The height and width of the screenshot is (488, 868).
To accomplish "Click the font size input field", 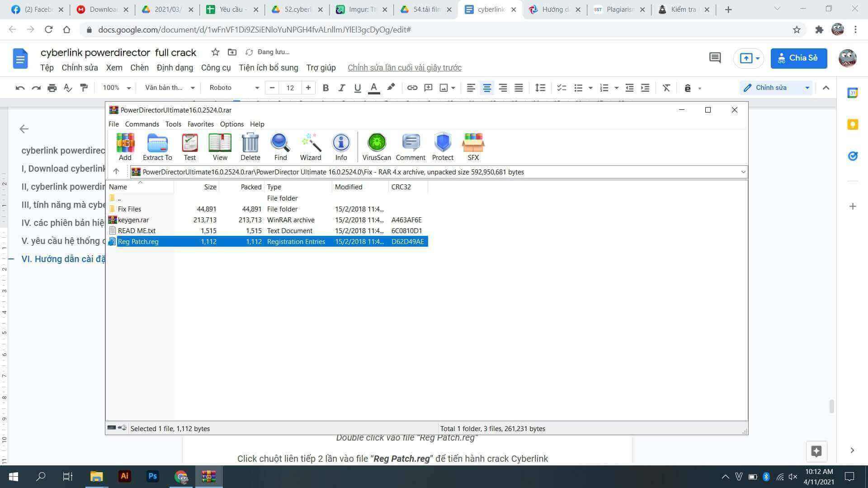I will (x=290, y=88).
